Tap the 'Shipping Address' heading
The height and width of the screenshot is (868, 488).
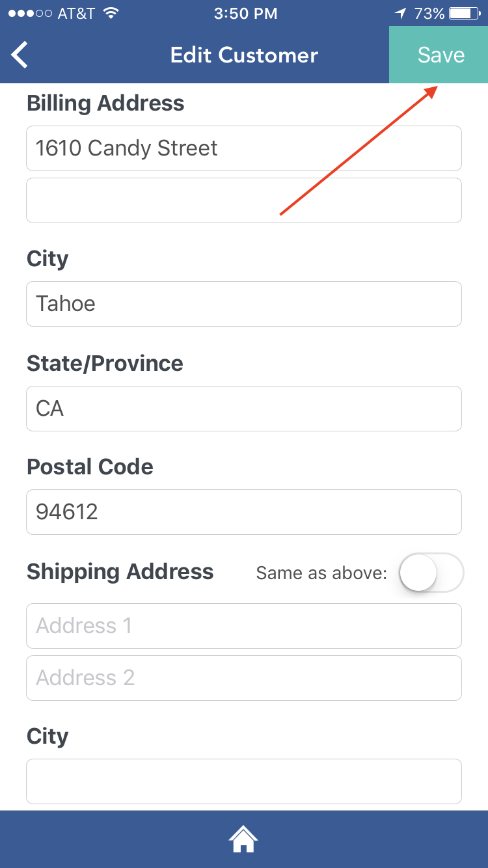pos(120,572)
